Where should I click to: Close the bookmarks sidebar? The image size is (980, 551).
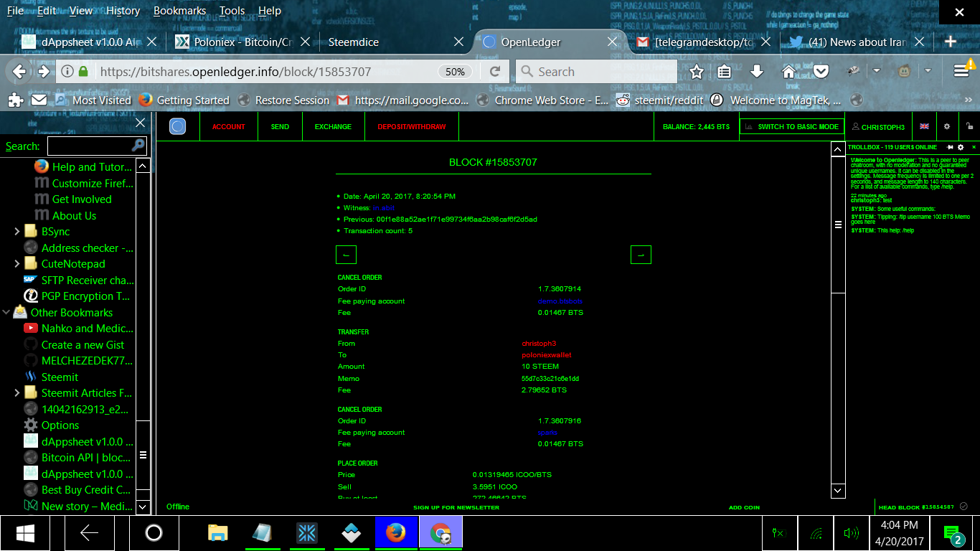click(x=141, y=123)
